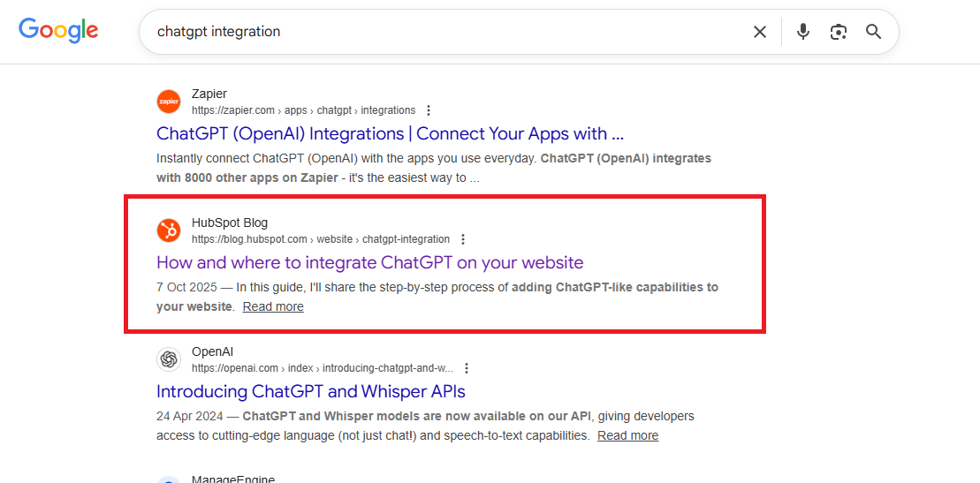Viewport: 980px width, 483px height.
Task: Click the HubSpot favicon icon
Action: pos(169,230)
